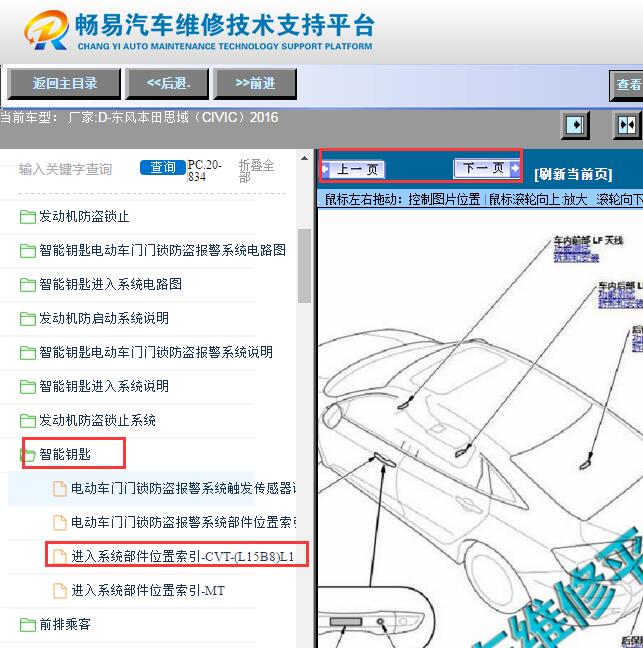This screenshot has width=643, height=648.
Task: Click folder icon beside 智能钥匙进入系统说明
Action: coord(27,386)
